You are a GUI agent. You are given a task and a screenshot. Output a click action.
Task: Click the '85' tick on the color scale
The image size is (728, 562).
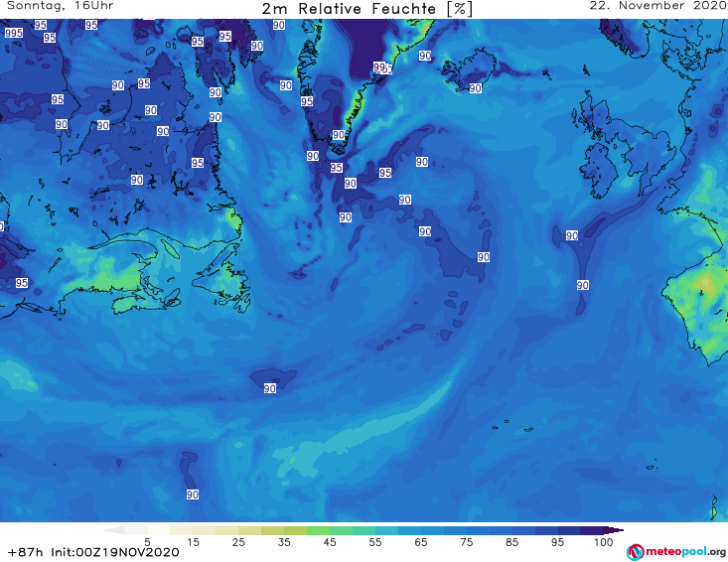pos(512,542)
